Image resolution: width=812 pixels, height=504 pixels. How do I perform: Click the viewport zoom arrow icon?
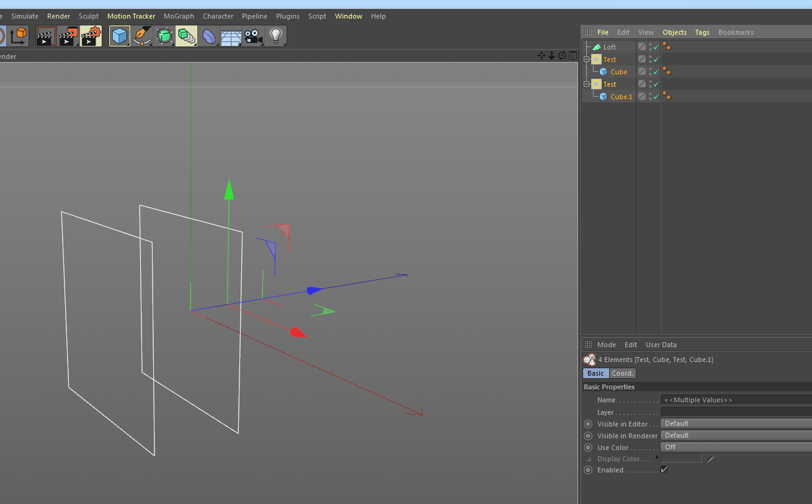[551, 56]
